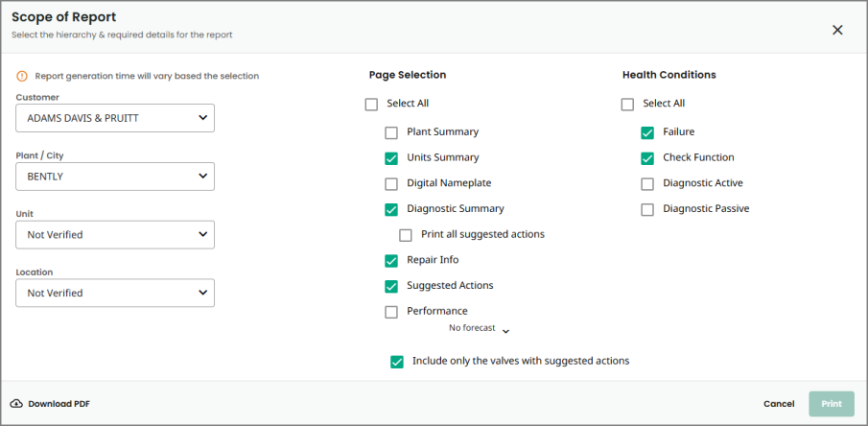Enable the Diagnostic Passive checkbox
Screen dimensions: 868x426
point(647,209)
